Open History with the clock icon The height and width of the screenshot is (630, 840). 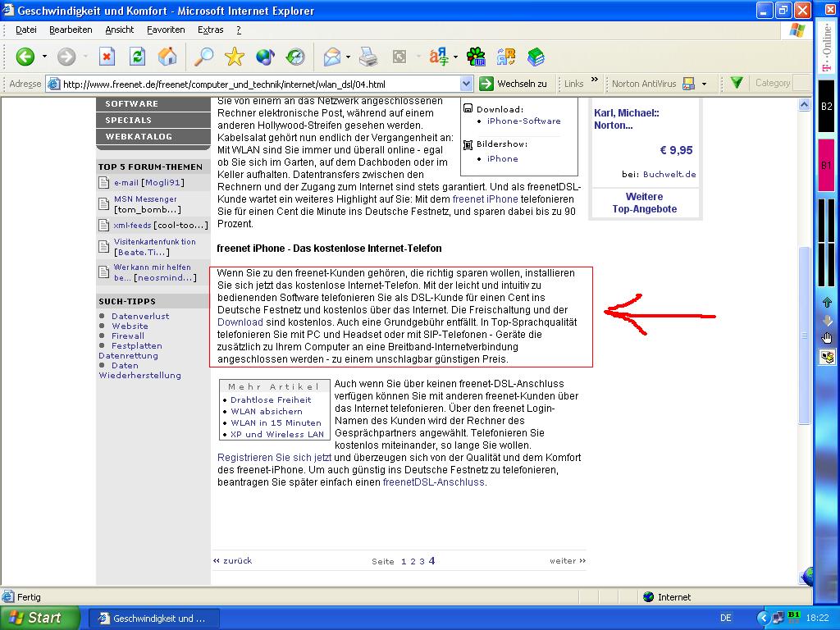(x=295, y=57)
